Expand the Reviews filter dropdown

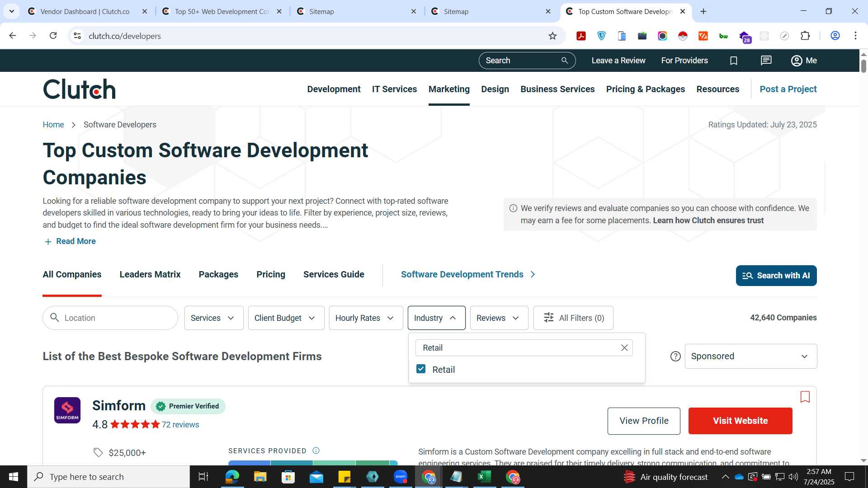[x=499, y=318]
